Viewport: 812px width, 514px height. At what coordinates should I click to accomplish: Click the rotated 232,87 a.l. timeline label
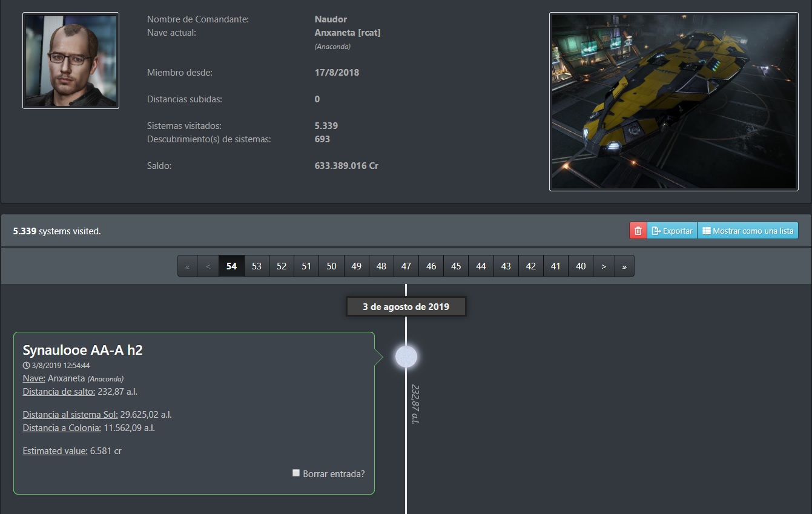click(x=415, y=404)
